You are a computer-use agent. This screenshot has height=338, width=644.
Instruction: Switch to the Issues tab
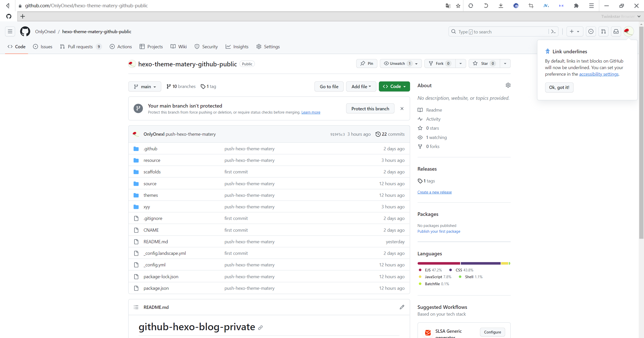pyautogui.click(x=43, y=46)
